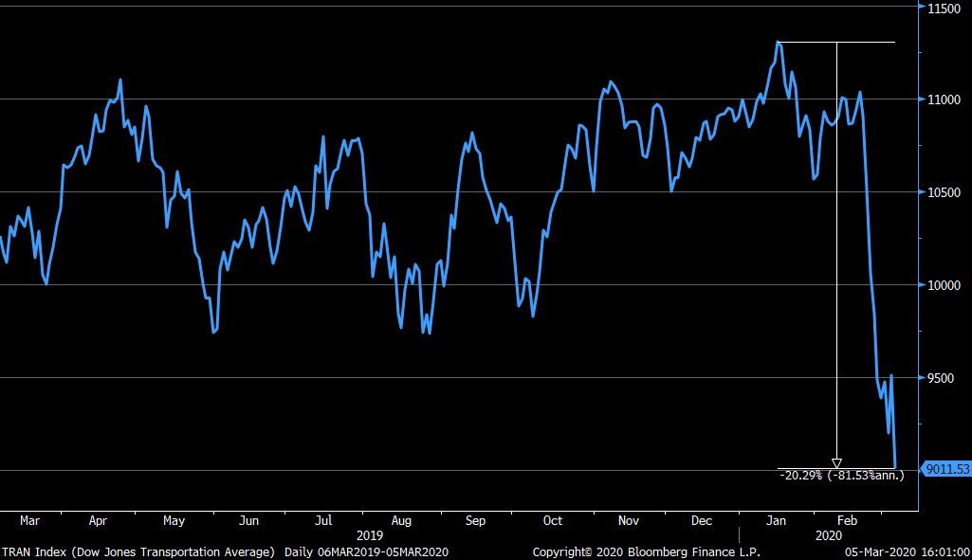Viewport: 972px width, 560px height.
Task: Select the Aug month label
Action: pyautogui.click(x=401, y=521)
